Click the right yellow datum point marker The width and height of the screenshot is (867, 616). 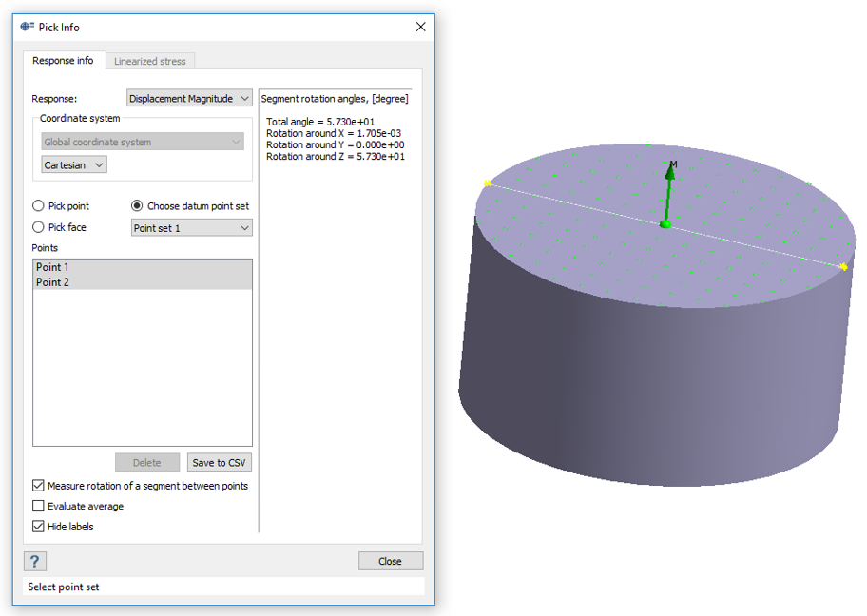843,267
